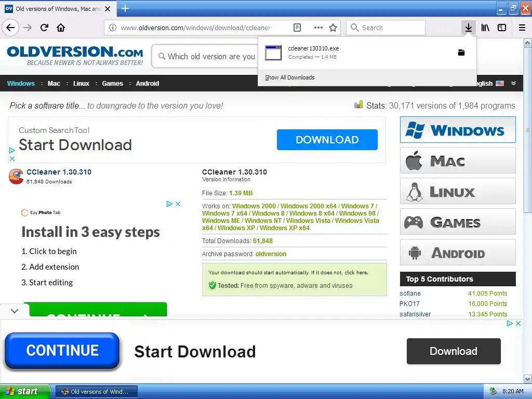
Task: Click the stats bar chart icon
Action: (x=358, y=104)
